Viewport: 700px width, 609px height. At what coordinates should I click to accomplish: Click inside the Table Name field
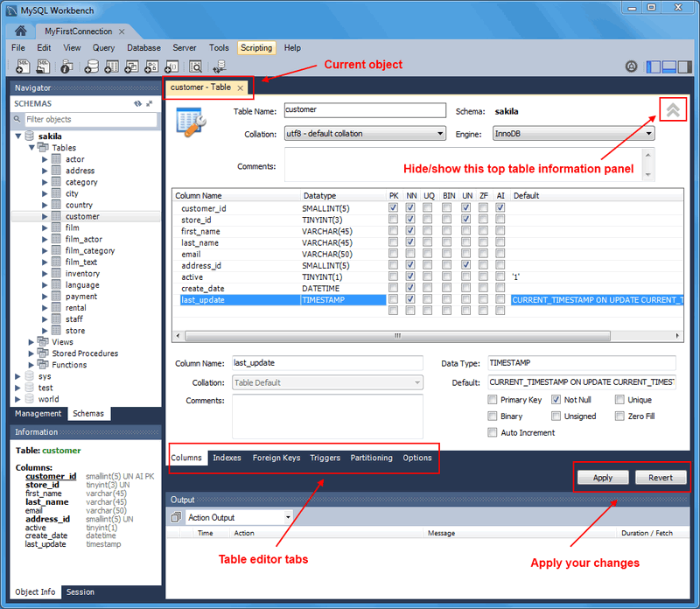point(365,111)
